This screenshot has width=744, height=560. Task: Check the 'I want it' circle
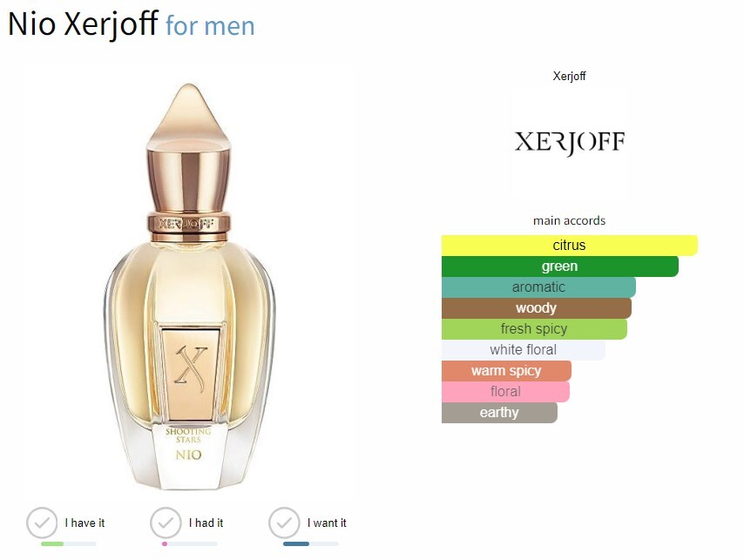click(x=284, y=523)
